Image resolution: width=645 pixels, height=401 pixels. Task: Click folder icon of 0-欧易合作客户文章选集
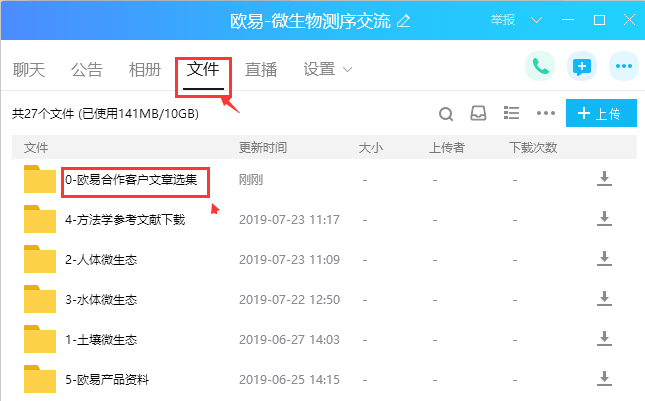coord(39,179)
